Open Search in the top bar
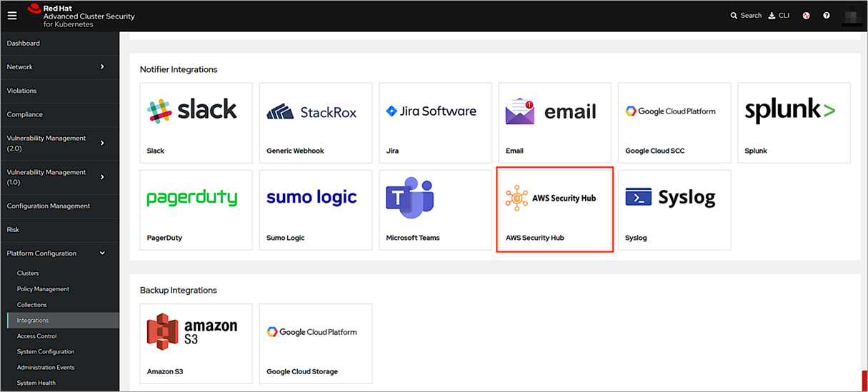The height and width of the screenshot is (392, 868). pyautogui.click(x=746, y=16)
